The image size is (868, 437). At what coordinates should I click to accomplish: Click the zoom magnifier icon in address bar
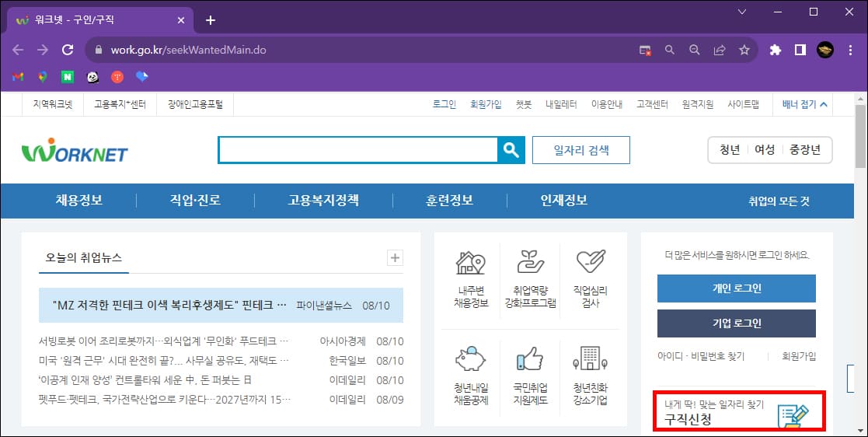point(695,50)
